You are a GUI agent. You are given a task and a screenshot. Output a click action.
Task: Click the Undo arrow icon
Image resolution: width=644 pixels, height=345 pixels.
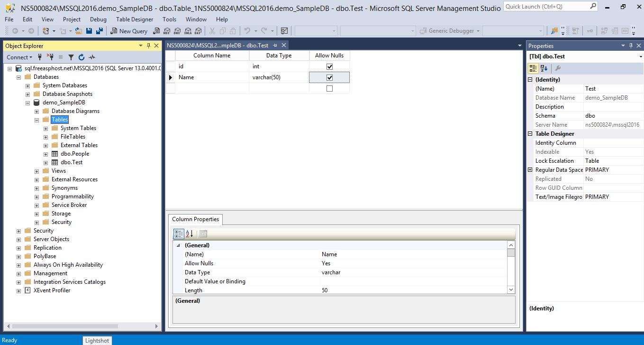pyautogui.click(x=247, y=31)
